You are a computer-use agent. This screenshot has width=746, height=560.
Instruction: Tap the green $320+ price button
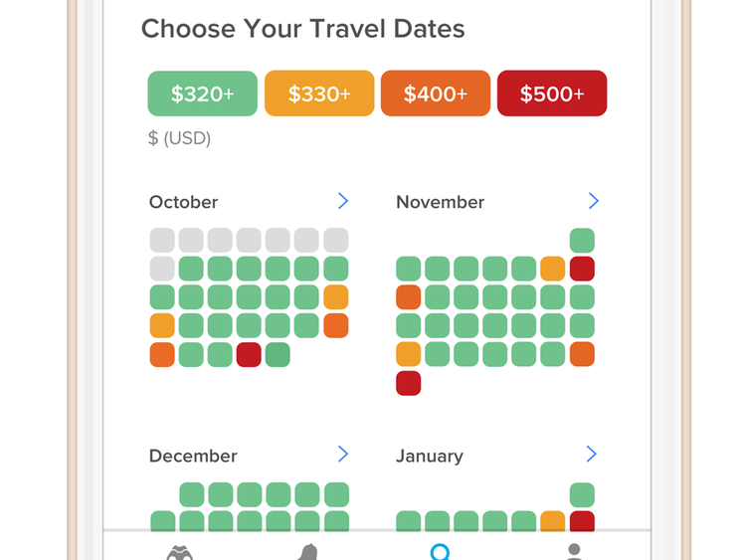[x=203, y=93]
